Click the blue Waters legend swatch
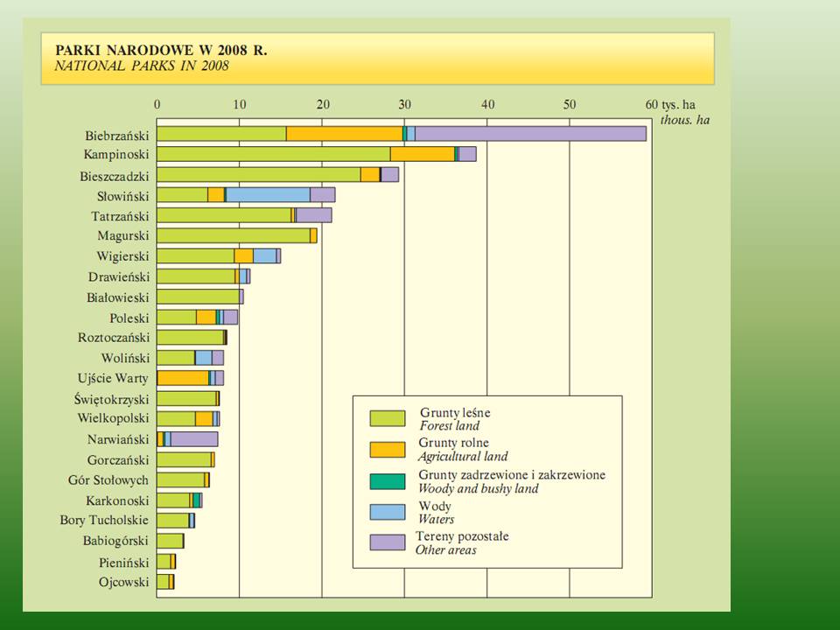 [x=388, y=513]
